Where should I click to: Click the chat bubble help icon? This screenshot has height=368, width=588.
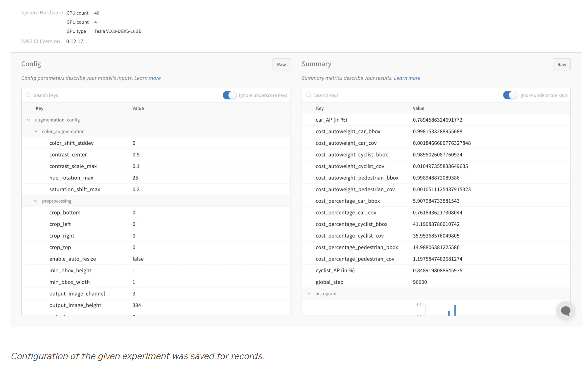[565, 311]
